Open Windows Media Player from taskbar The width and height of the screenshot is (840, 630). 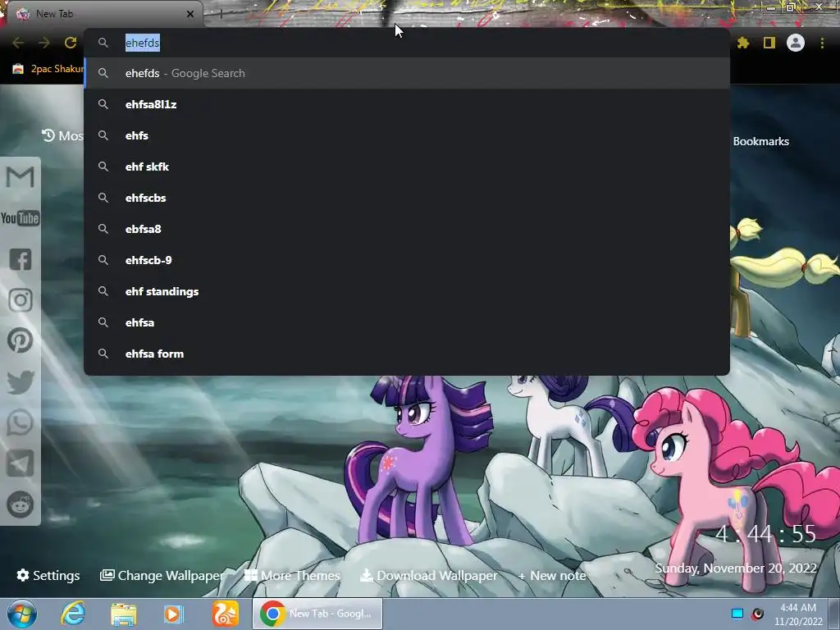click(x=173, y=614)
